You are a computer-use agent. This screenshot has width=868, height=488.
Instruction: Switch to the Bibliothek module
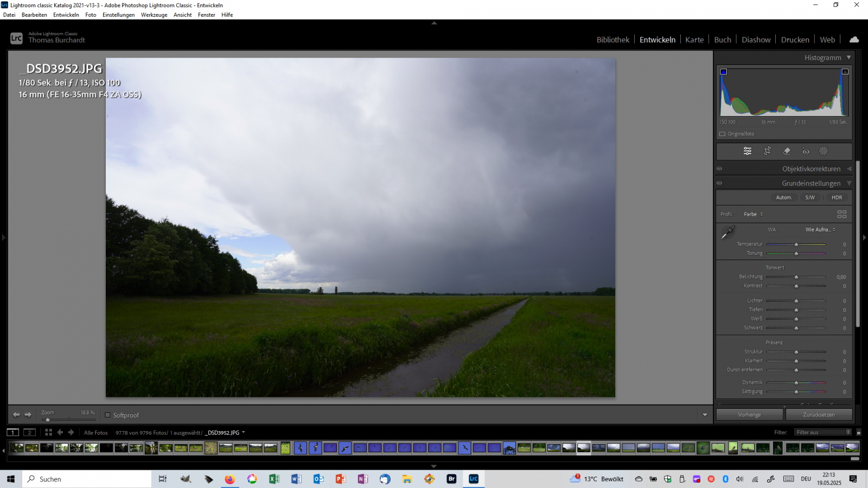point(612,40)
